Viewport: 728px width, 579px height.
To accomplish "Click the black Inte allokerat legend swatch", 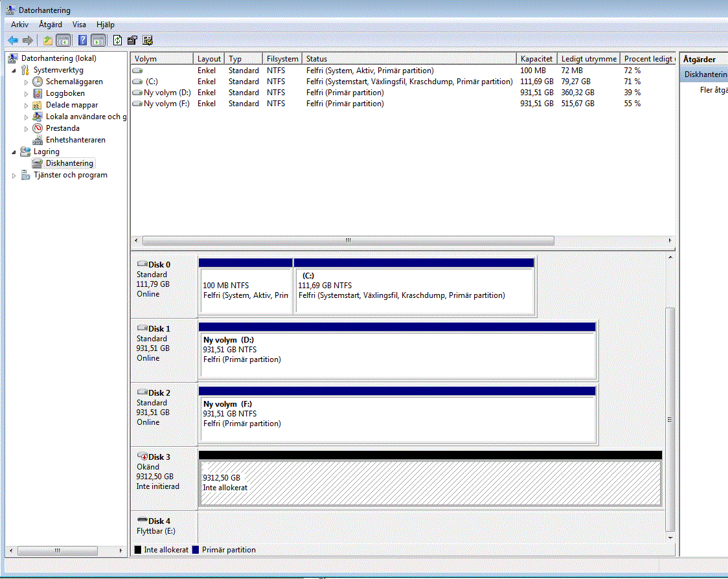I will click(138, 550).
